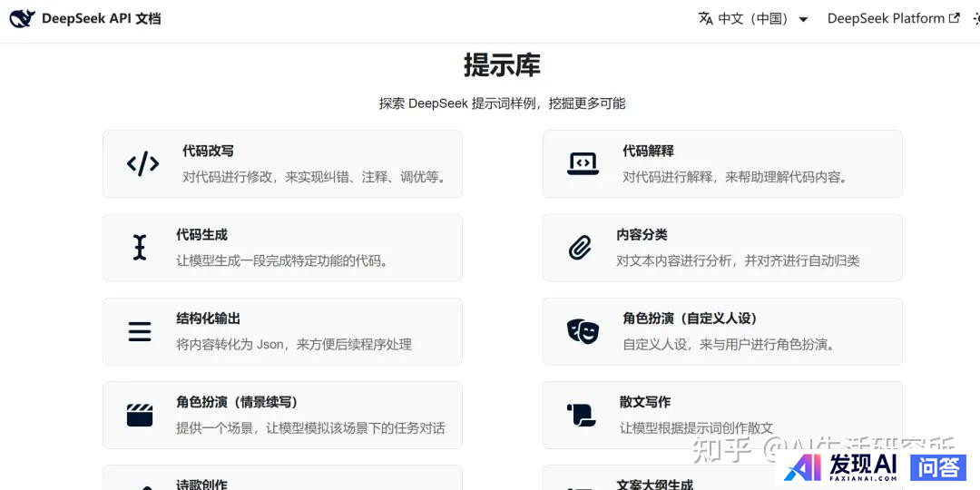Viewport: 980px width, 490px height.
Task: Click the 散文写作 scroll icon
Action: (x=582, y=415)
